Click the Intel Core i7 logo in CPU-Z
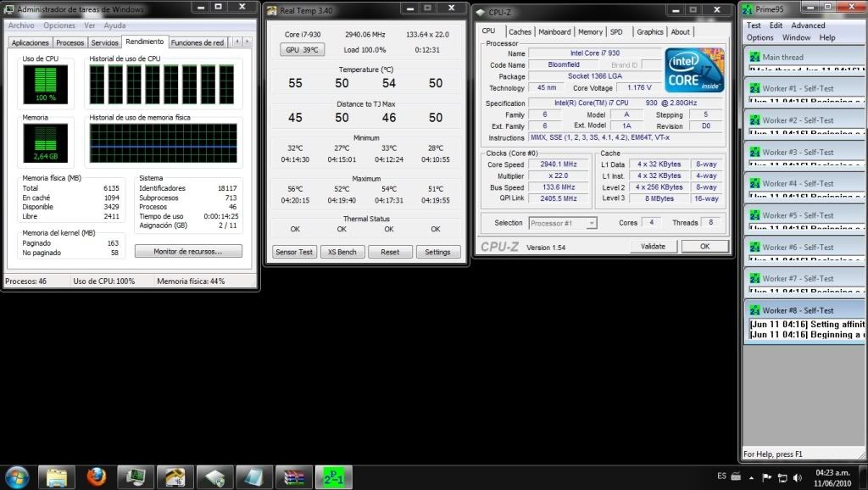Image resolution: width=868 pixels, height=490 pixels. [694, 70]
